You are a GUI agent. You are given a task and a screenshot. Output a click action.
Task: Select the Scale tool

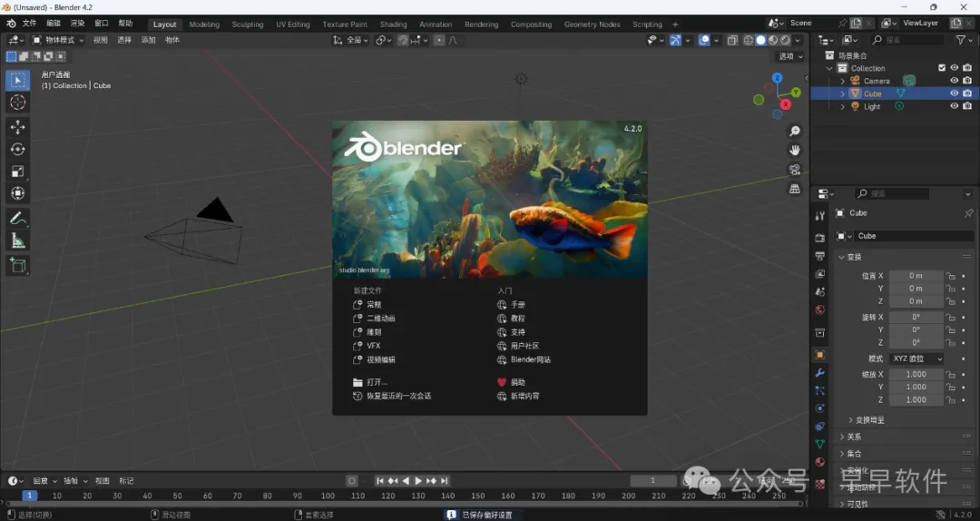click(17, 172)
